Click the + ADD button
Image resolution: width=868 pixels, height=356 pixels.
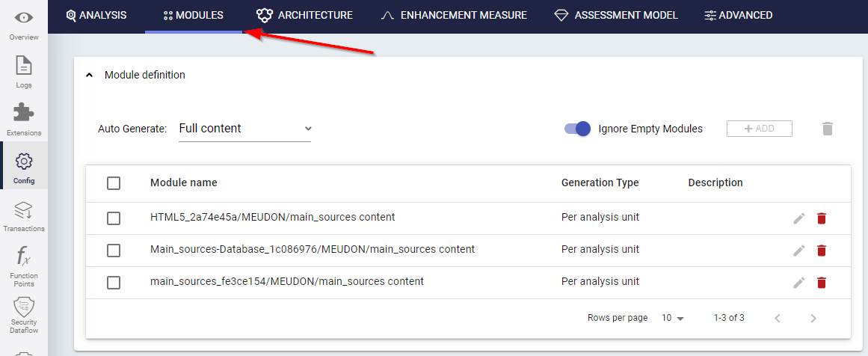[759, 129]
